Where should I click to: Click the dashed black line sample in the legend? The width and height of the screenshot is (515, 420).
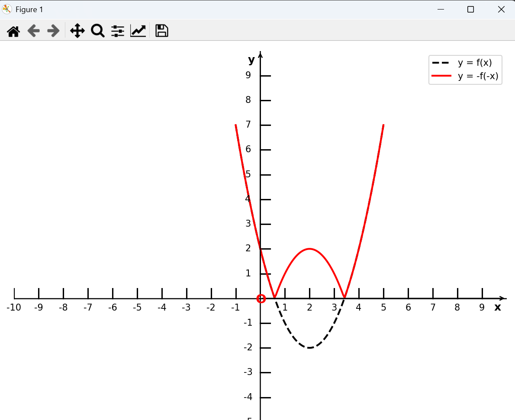coord(441,62)
